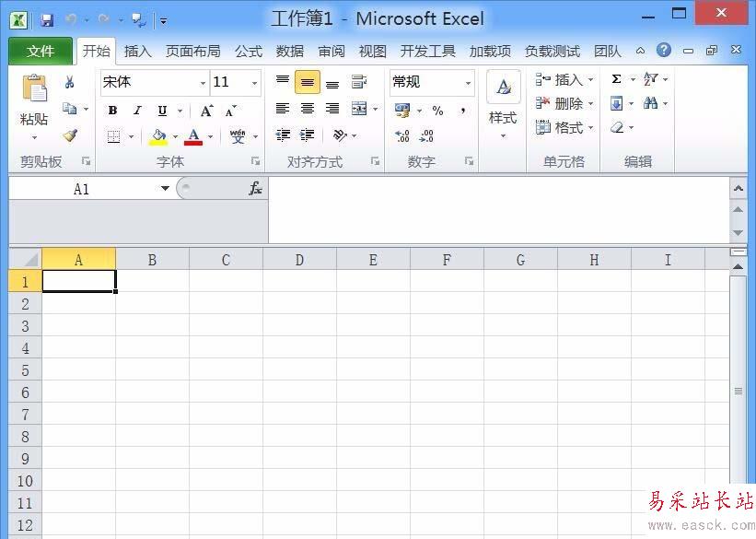The image size is (756, 539).
Task: Click the select-all corner button
Action: (x=26, y=259)
